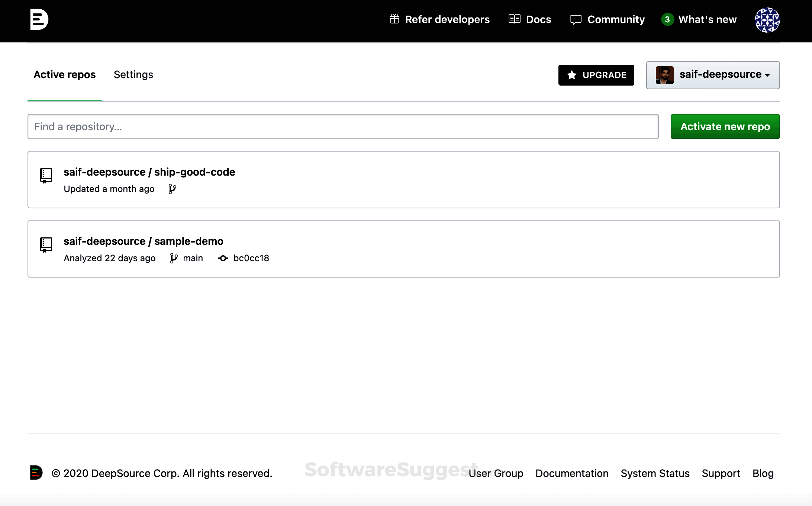The height and width of the screenshot is (506, 812).
Task: Switch to the Settings tab
Action: click(133, 74)
